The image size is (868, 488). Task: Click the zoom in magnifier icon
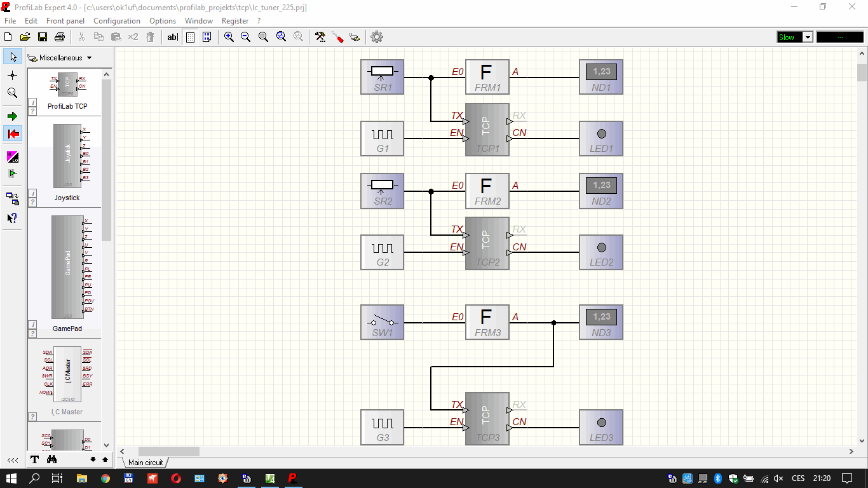[229, 37]
